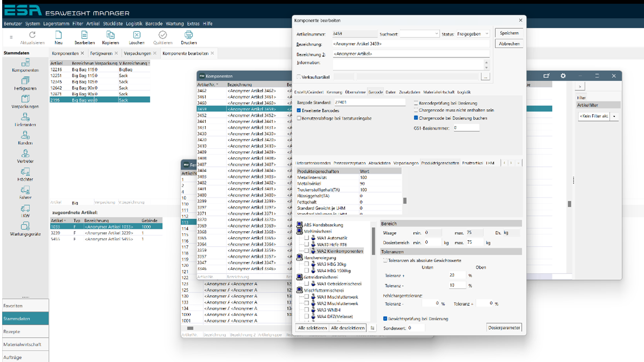Click the GS1-Basisnummer input field
This screenshot has width=644, height=362.
click(466, 128)
